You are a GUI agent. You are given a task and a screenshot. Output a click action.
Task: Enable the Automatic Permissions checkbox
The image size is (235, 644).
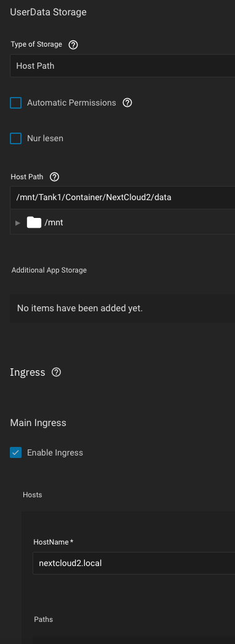pyautogui.click(x=15, y=103)
